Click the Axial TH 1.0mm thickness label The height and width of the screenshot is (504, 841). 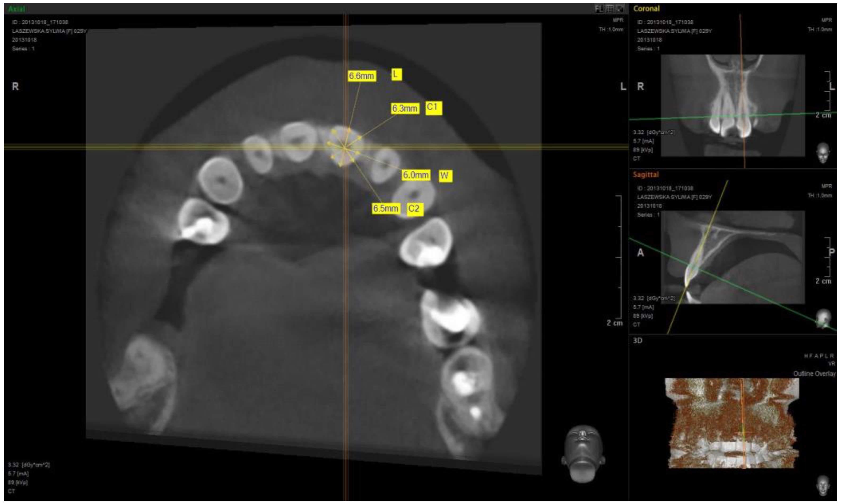tap(611, 29)
